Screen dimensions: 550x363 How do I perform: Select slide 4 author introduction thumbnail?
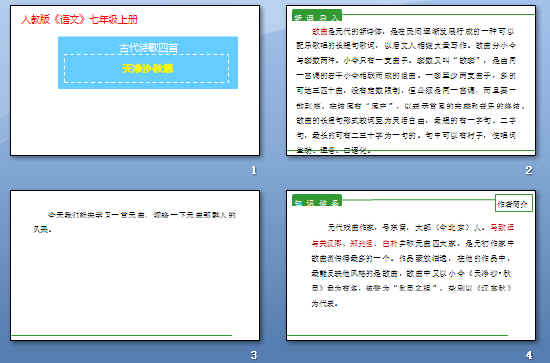click(411, 265)
